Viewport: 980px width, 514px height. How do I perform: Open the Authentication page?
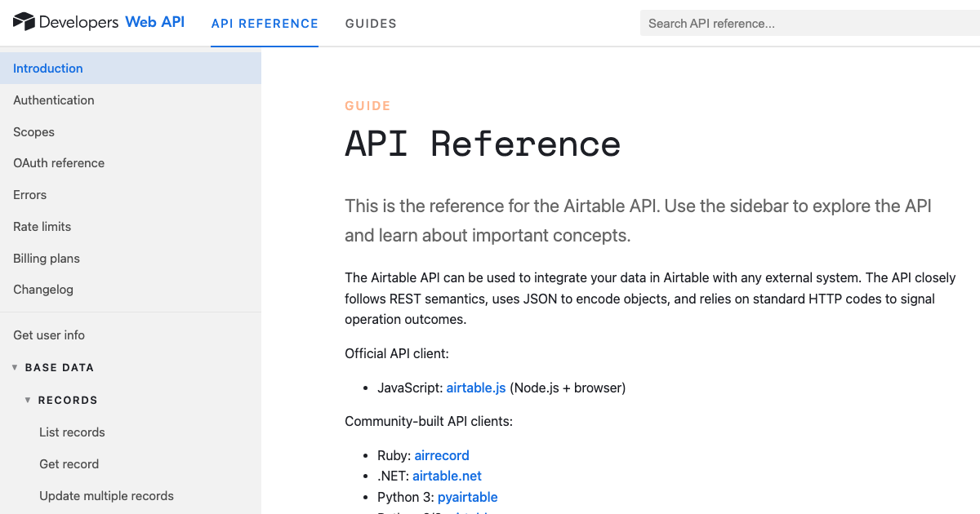[53, 100]
